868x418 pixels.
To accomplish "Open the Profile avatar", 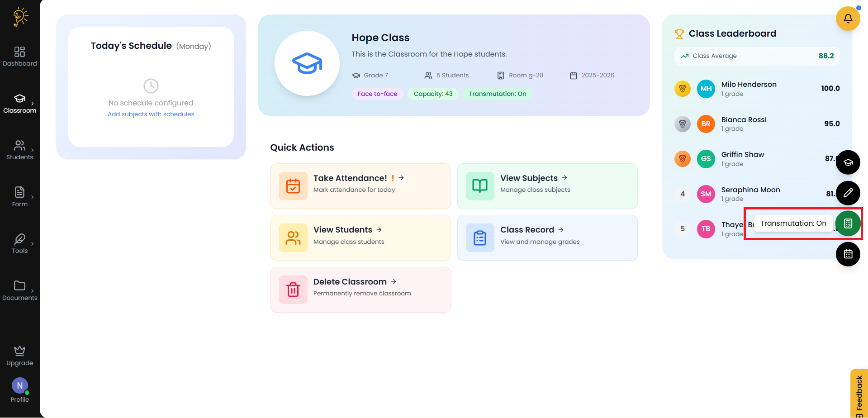I will click(x=19, y=386).
